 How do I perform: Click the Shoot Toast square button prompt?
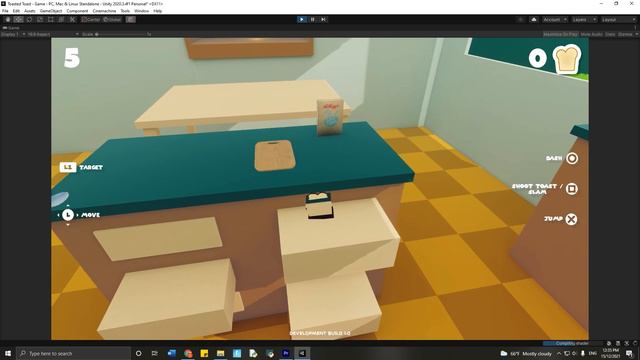click(x=572, y=189)
